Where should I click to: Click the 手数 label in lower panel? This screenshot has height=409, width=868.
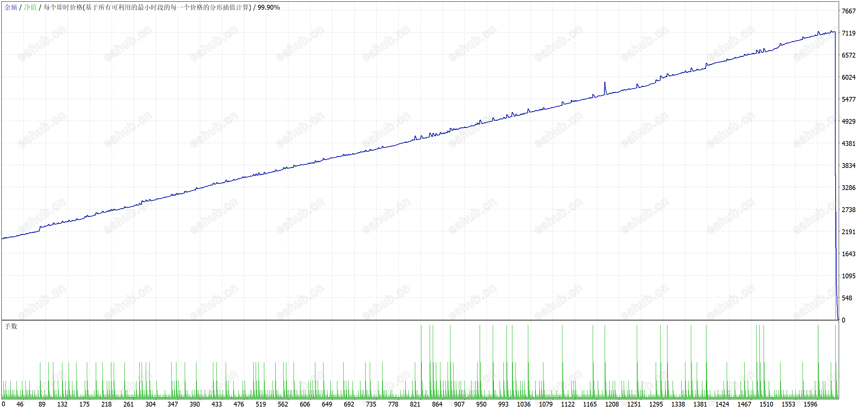point(11,326)
